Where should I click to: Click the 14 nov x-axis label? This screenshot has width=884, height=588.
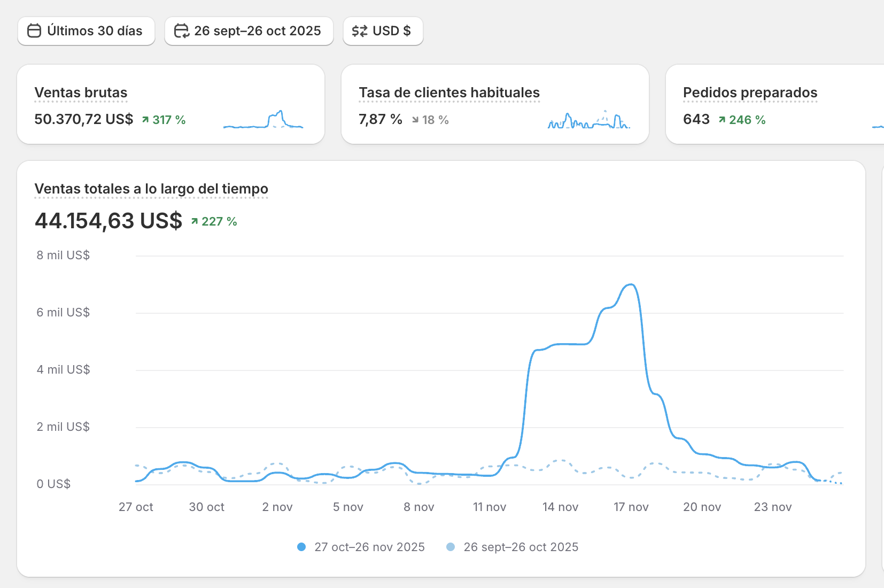[x=560, y=507]
